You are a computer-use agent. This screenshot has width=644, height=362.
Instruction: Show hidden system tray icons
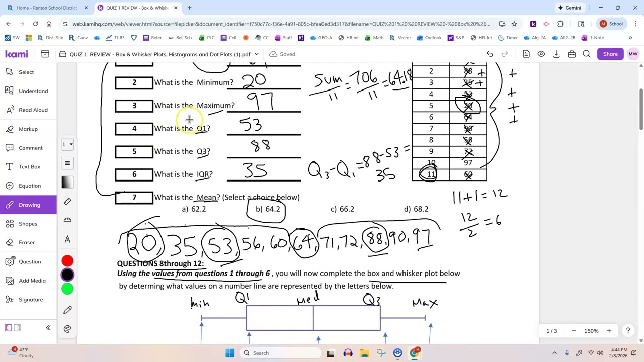[x=554, y=353]
